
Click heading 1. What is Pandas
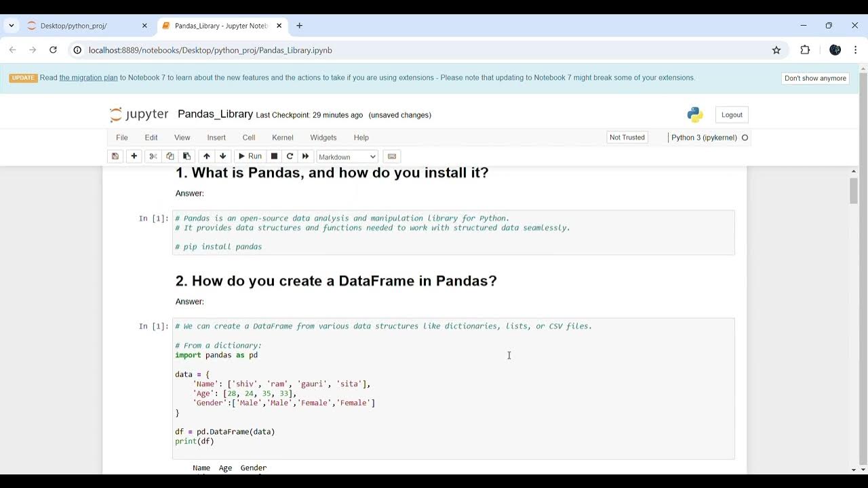click(332, 173)
